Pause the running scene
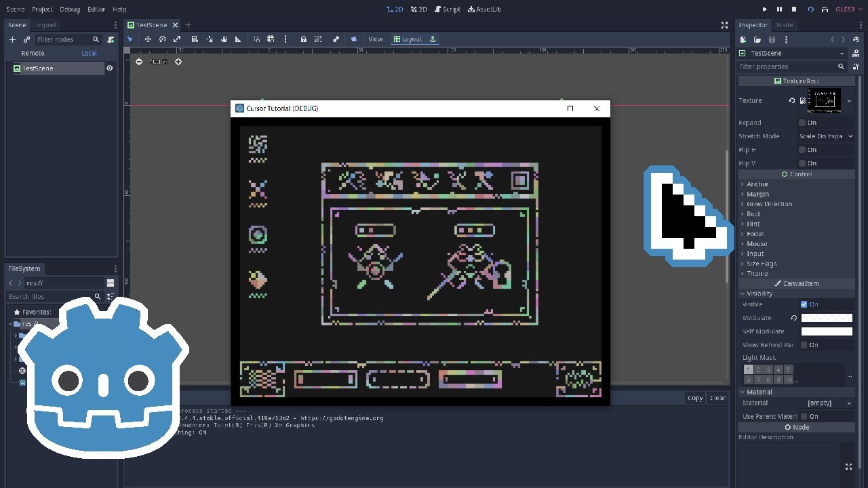 (x=780, y=9)
